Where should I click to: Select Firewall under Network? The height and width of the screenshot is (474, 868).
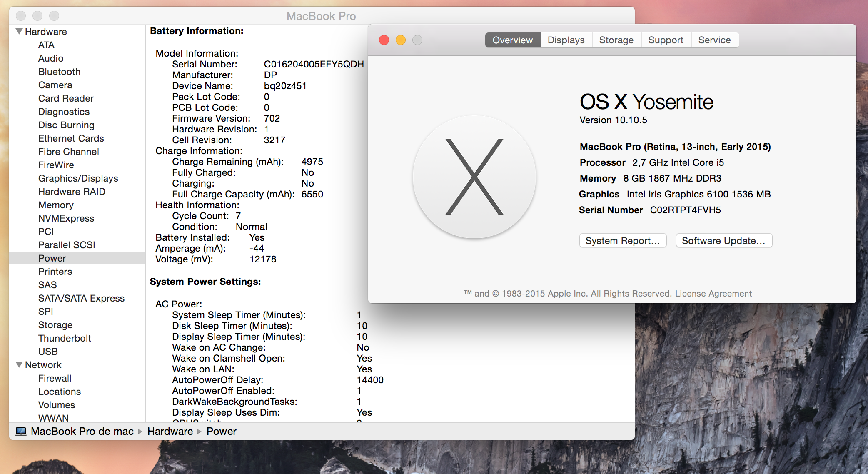click(55, 378)
